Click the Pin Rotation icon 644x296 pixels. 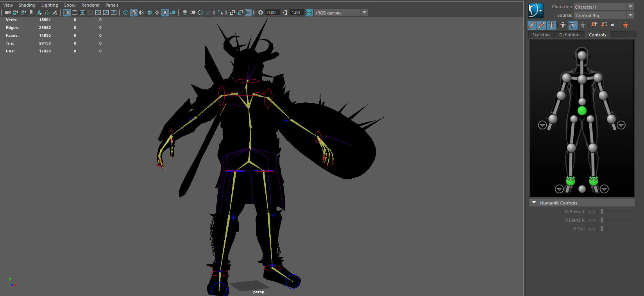[604, 25]
